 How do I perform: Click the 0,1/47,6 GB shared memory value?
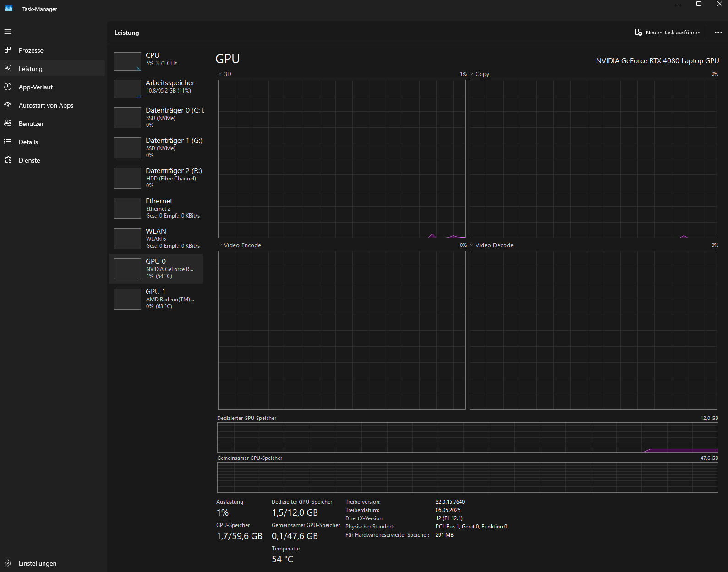[x=295, y=536]
